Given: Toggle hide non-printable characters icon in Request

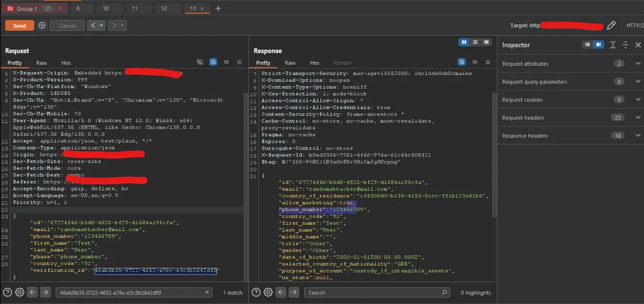Looking at the screenshot, I should click(x=200, y=62).
